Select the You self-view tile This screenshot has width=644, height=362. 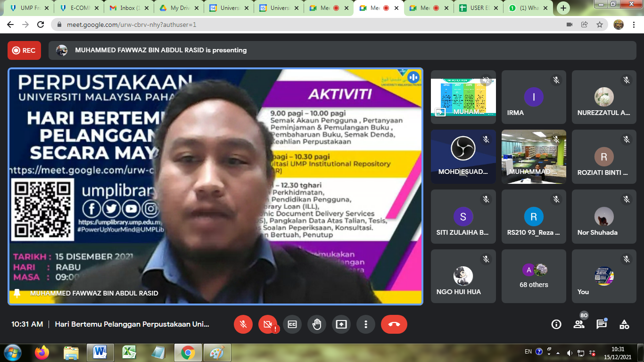pyautogui.click(x=604, y=276)
